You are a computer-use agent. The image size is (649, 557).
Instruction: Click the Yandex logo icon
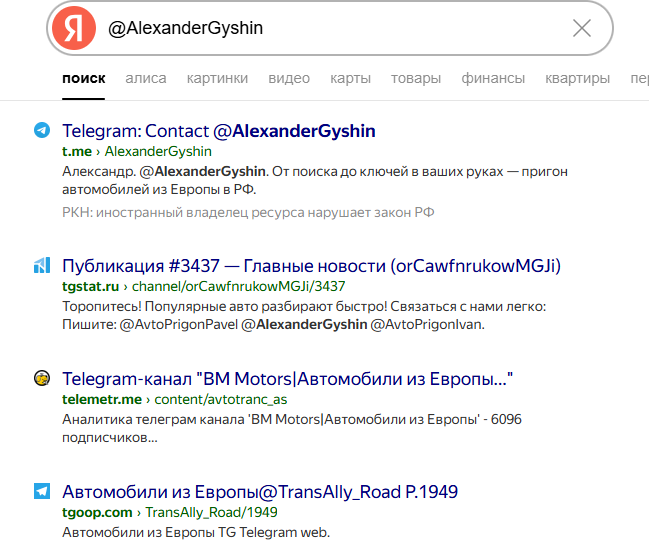click(x=72, y=28)
